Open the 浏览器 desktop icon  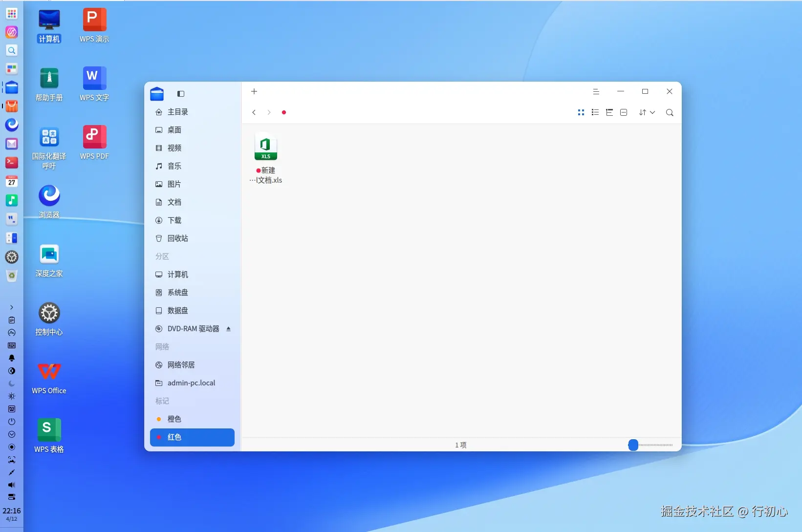tap(49, 201)
